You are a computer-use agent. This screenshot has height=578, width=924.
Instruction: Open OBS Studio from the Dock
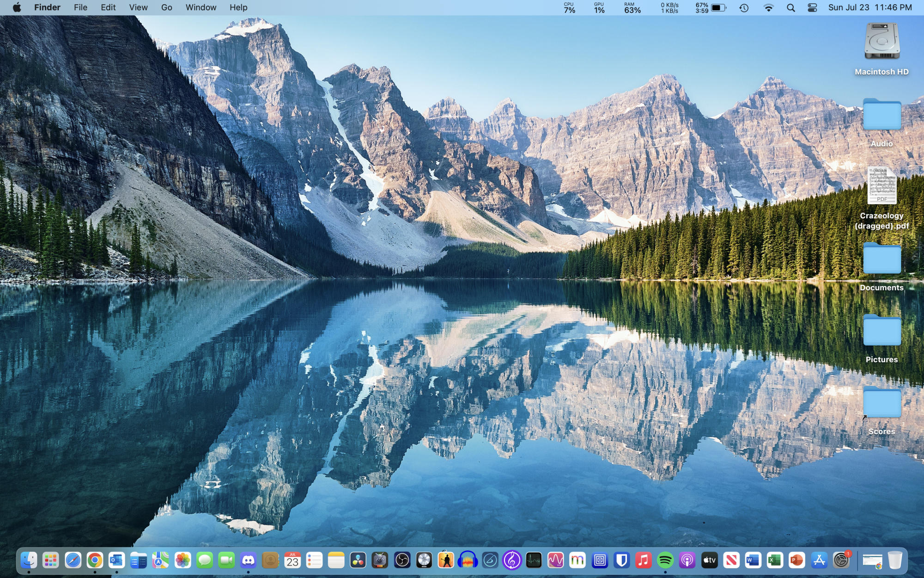402,560
